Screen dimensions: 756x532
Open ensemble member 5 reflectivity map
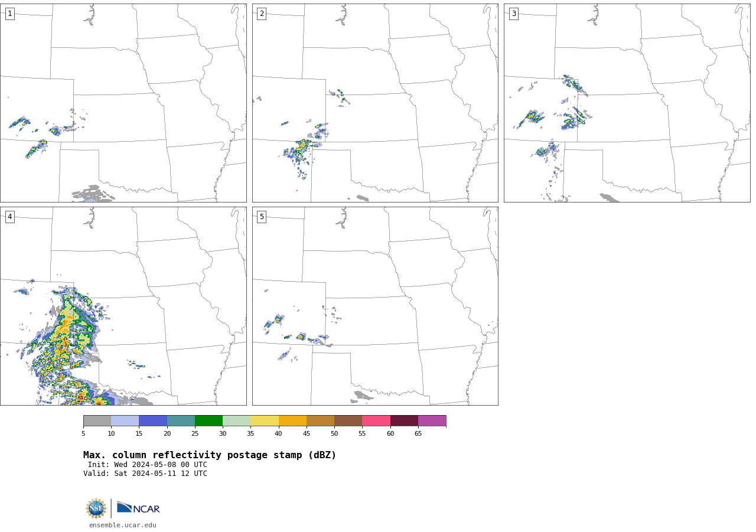pyautogui.click(x=375, y=306)
